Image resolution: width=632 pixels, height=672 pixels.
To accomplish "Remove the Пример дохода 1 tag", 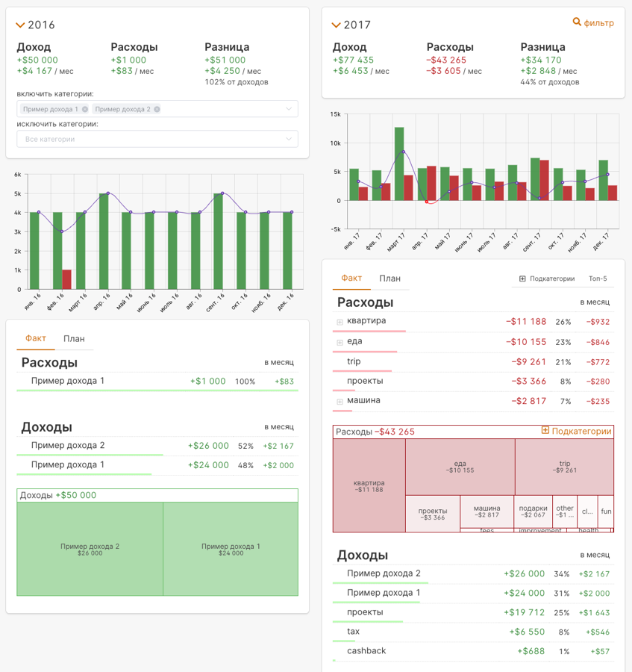I will (85, 109).
